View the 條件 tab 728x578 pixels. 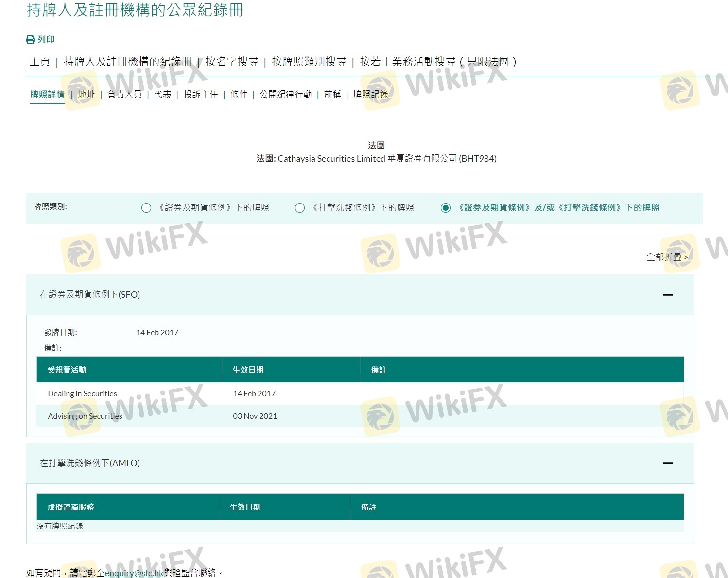pyautogui.click(x=239, y=94)
